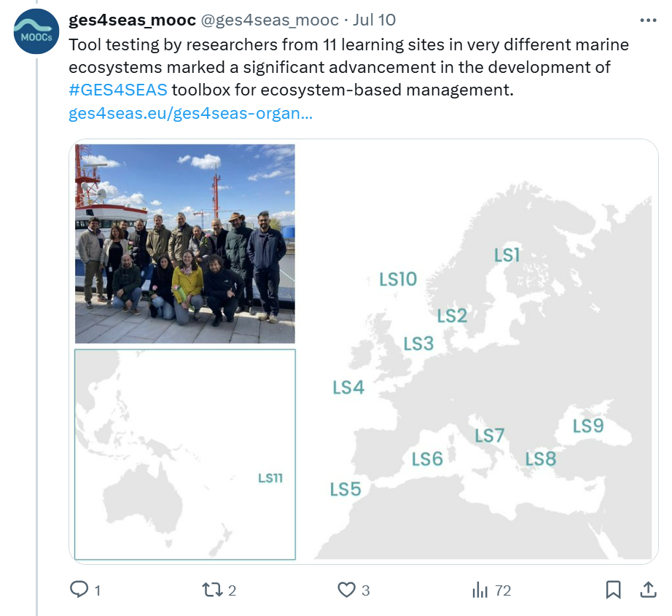Viewport: 672px width, 616px height.
Task: Open the view analytics bar chart icon
Action: (480, 590)
